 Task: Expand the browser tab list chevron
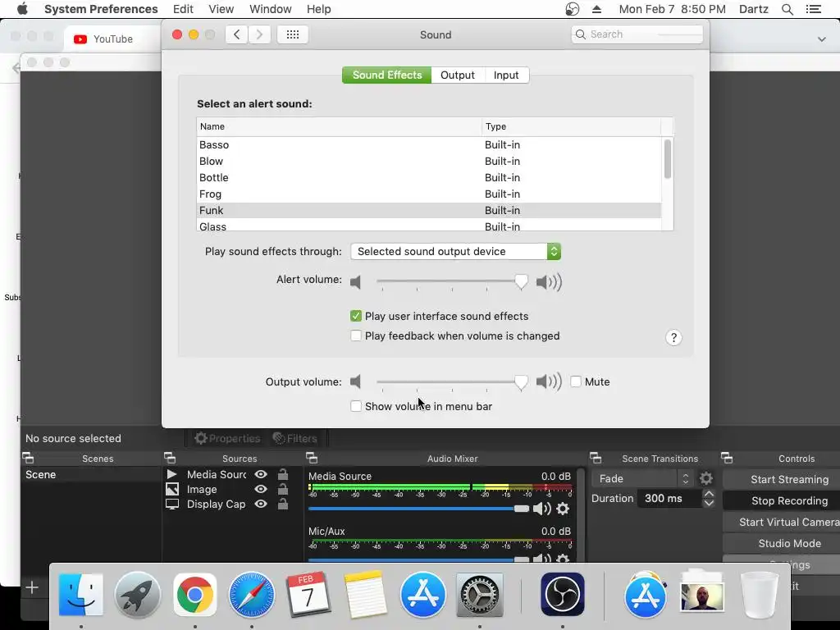coord(822,39)
